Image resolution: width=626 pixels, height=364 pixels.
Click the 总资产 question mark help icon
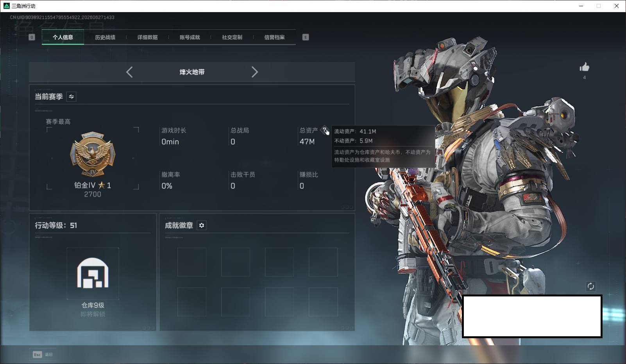[x=324, y=130]
